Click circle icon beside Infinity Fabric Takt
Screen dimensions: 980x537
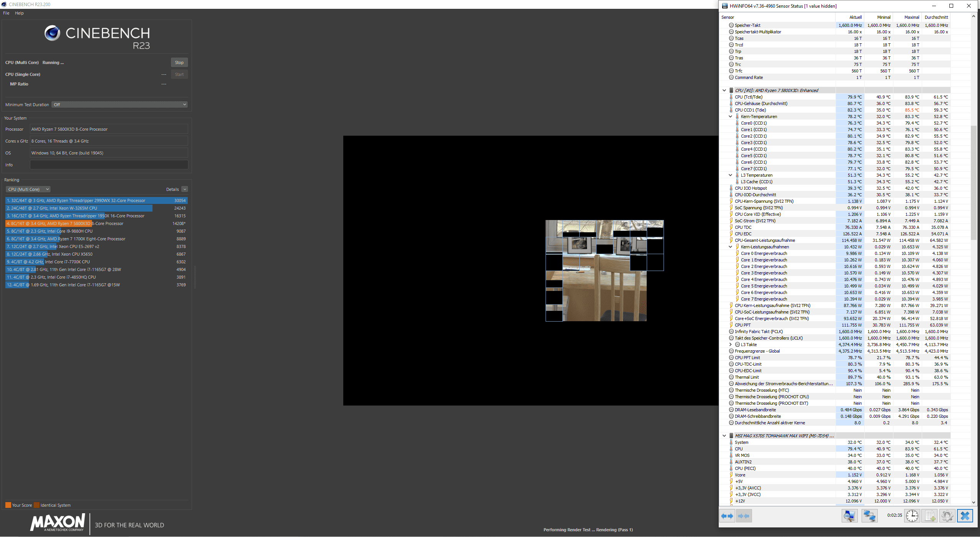point(731,332)
